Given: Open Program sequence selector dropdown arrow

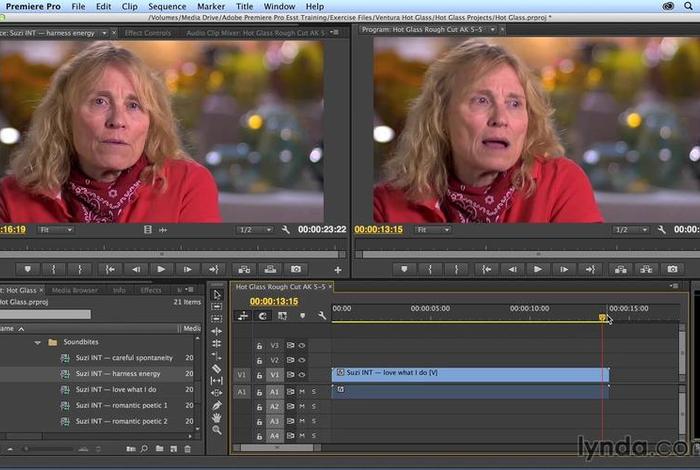Looking at the screenshot, I should tap(492, 29).
